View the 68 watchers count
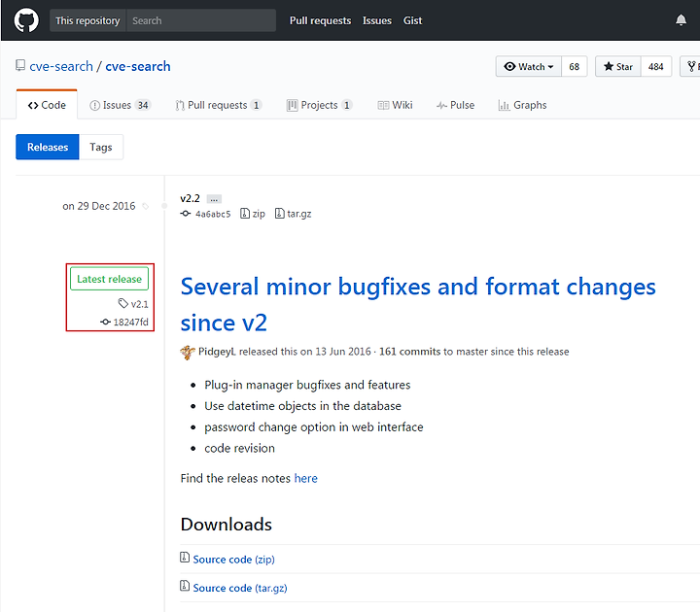700x612 pixels. (575, 66)
